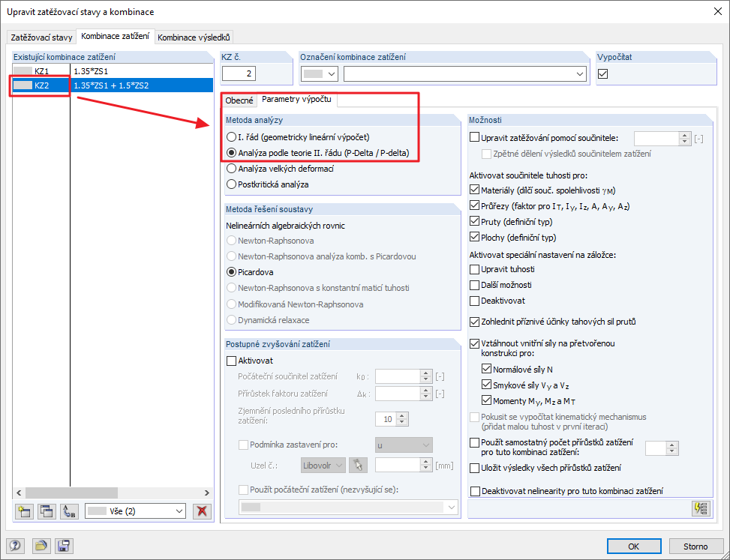Switch to Kombinace výsledků tab
Viewport: 730px width, 560px height.
click(194, 37)
